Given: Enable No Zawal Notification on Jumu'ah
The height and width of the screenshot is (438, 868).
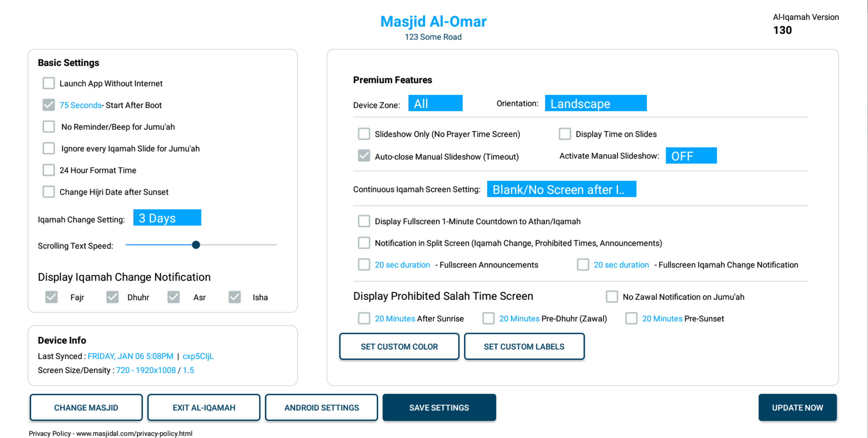Looking at the screenshot, I should pyautogui.click(x=612, y=297).
